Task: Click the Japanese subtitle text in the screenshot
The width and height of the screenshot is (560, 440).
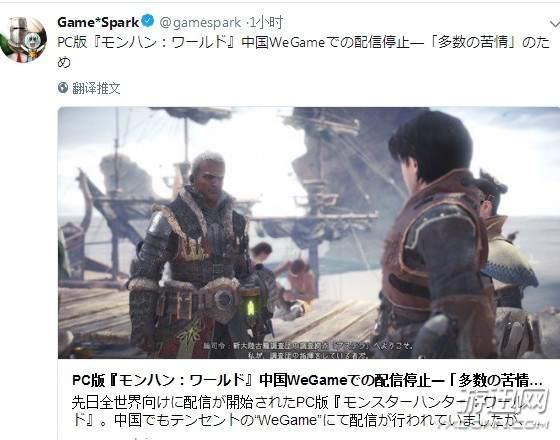Action: tap(307, 350)
